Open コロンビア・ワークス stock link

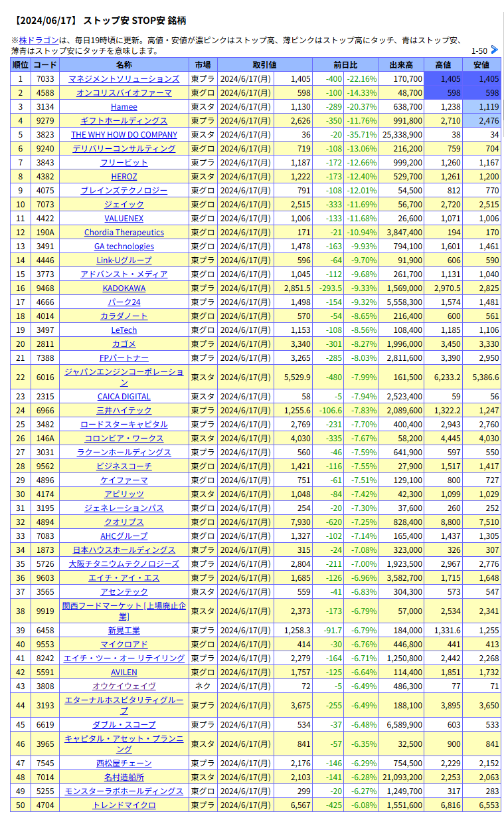point(124,438)
